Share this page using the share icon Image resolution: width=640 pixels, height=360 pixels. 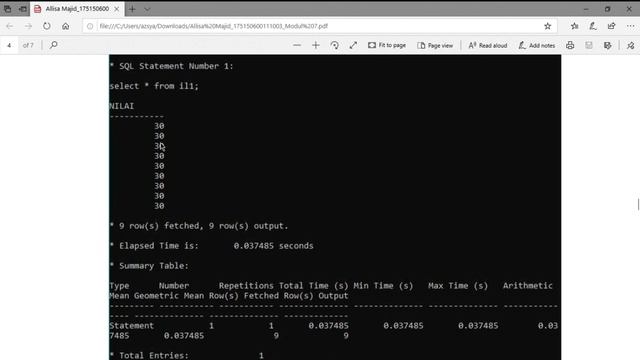(611, 26)
